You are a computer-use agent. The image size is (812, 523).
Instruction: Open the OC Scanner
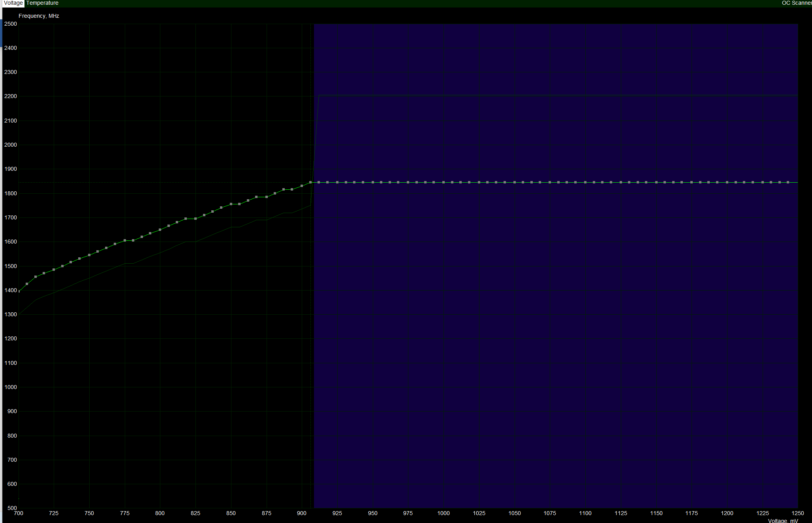796,3
